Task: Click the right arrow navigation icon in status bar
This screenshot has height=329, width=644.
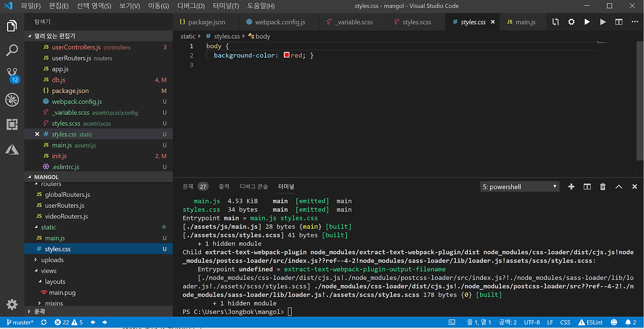Action: pos(105,322)
